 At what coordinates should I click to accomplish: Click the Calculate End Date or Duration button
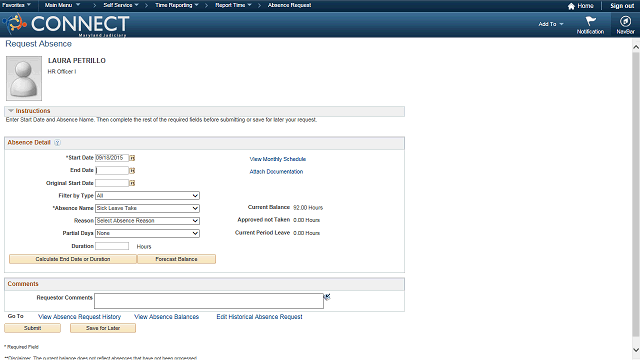(x=73, y=259)
